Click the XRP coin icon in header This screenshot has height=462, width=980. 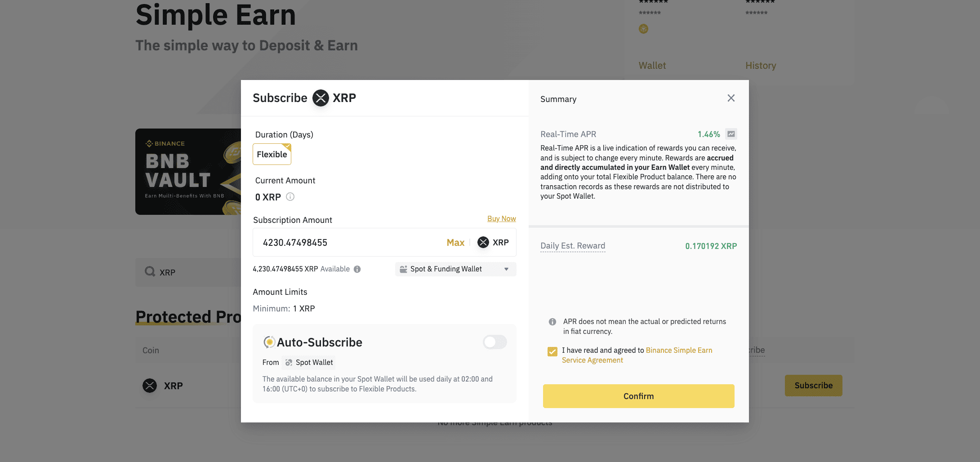321,98
